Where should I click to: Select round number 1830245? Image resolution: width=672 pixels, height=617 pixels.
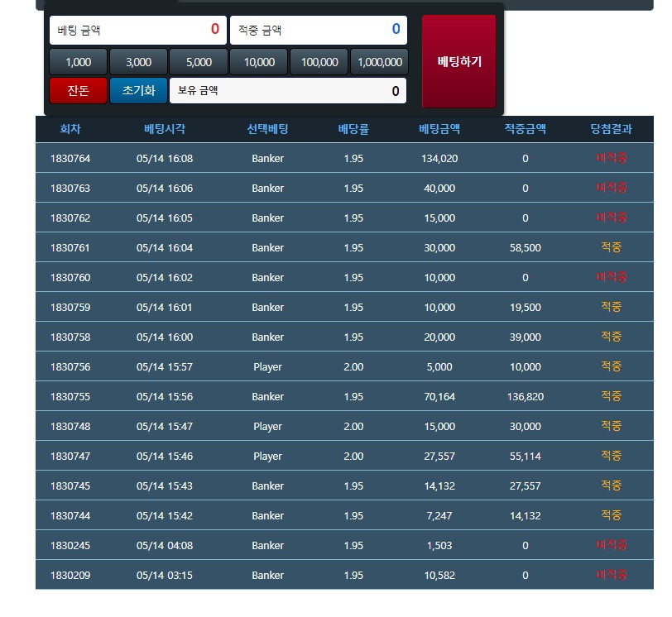70,546
